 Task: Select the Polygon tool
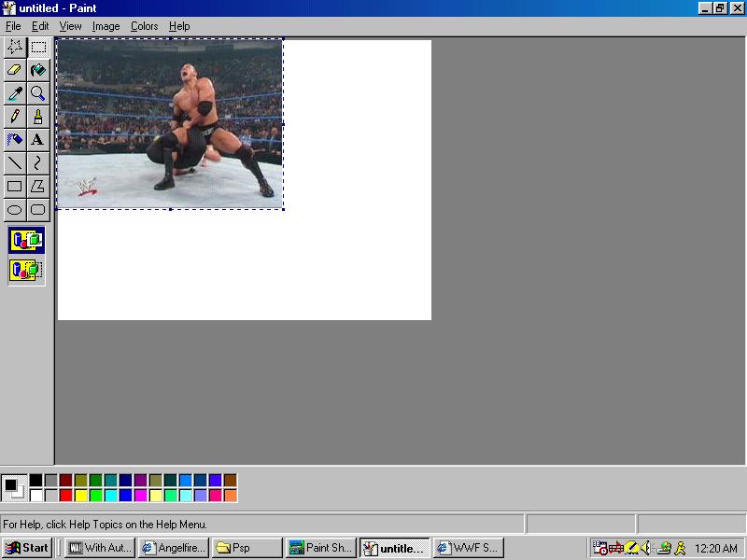click(x=37, y=186)
